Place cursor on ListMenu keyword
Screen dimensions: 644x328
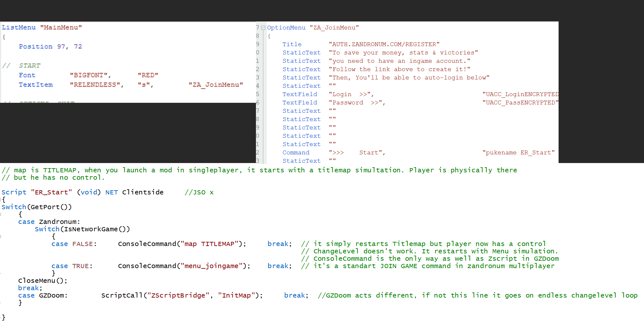pyautogui.click(x=19, y=28)
